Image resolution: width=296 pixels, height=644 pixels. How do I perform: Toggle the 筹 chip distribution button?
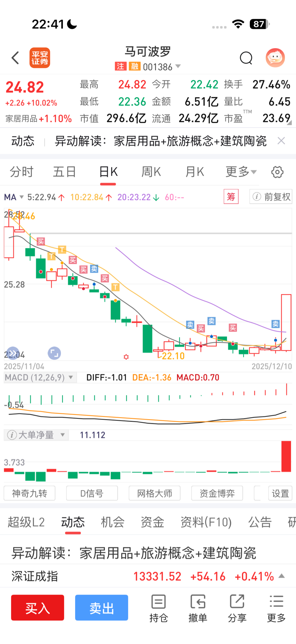point(231,197)
